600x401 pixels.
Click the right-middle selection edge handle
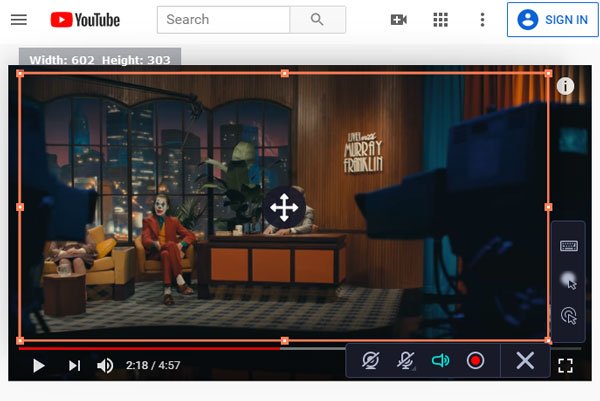tap(548, 207)
